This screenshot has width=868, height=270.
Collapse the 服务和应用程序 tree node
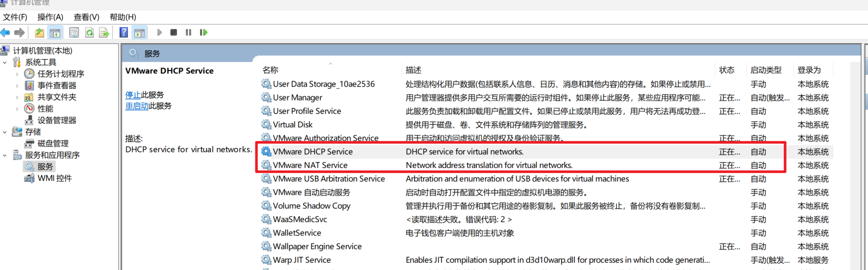5,155
